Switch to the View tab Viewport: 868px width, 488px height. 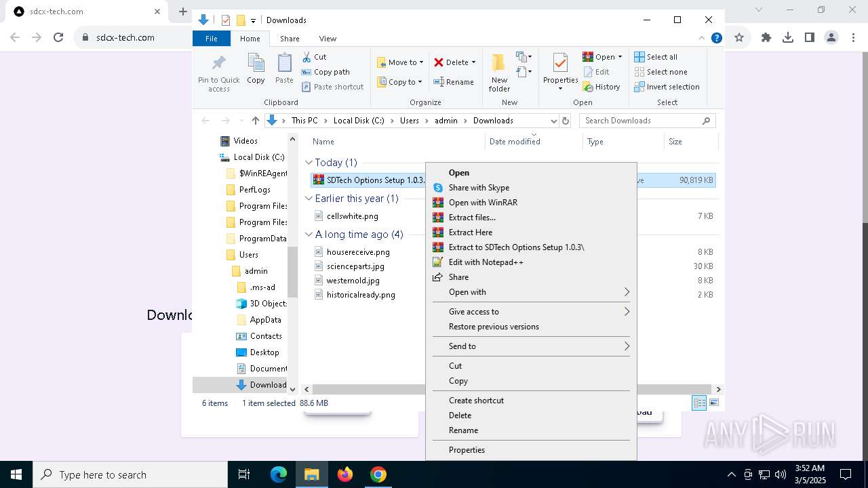[x=328, y=39]
